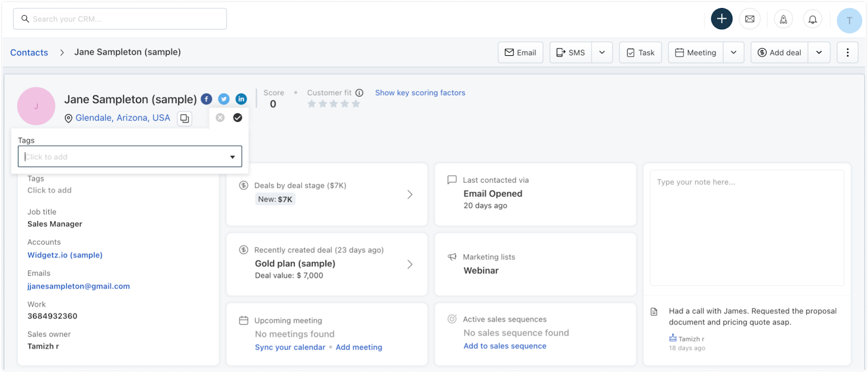Cancel tag editing with the X icon

[x=220, y=118]
